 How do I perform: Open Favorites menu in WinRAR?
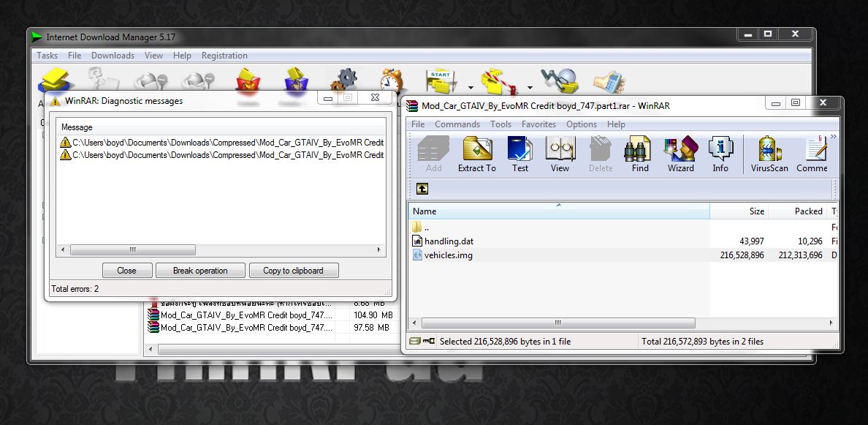point(538,124)
